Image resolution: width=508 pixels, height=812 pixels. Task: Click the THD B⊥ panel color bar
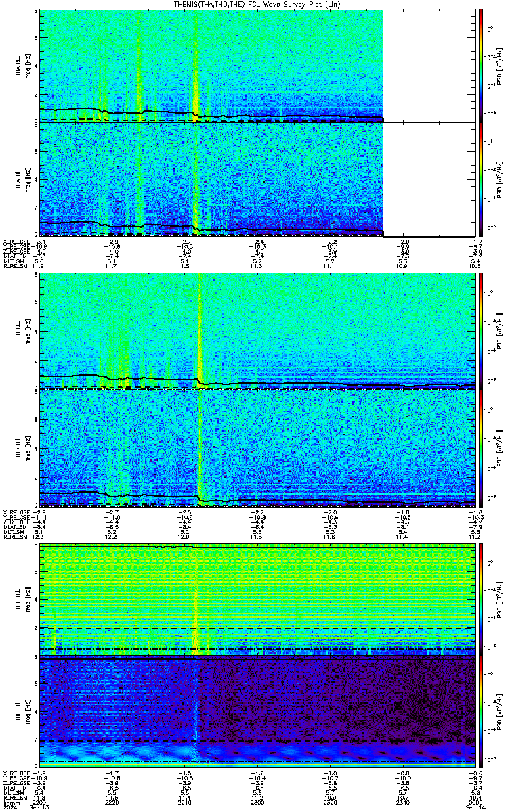click(x=481, y=332)
